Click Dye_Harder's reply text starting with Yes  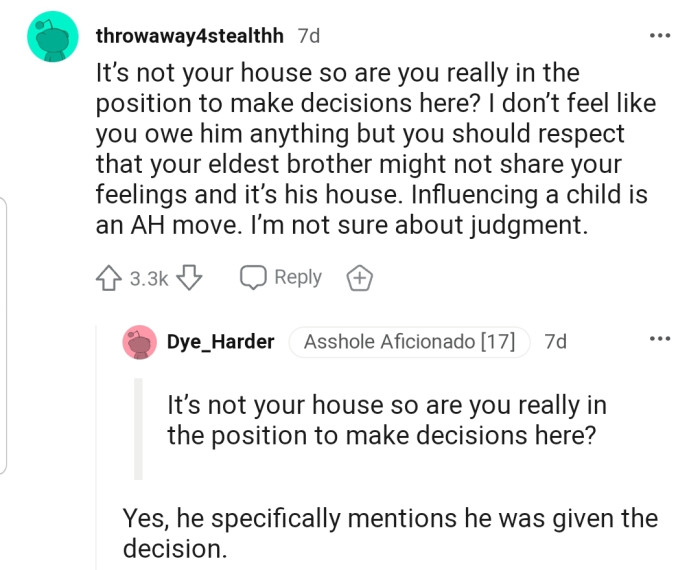[389, 533]
